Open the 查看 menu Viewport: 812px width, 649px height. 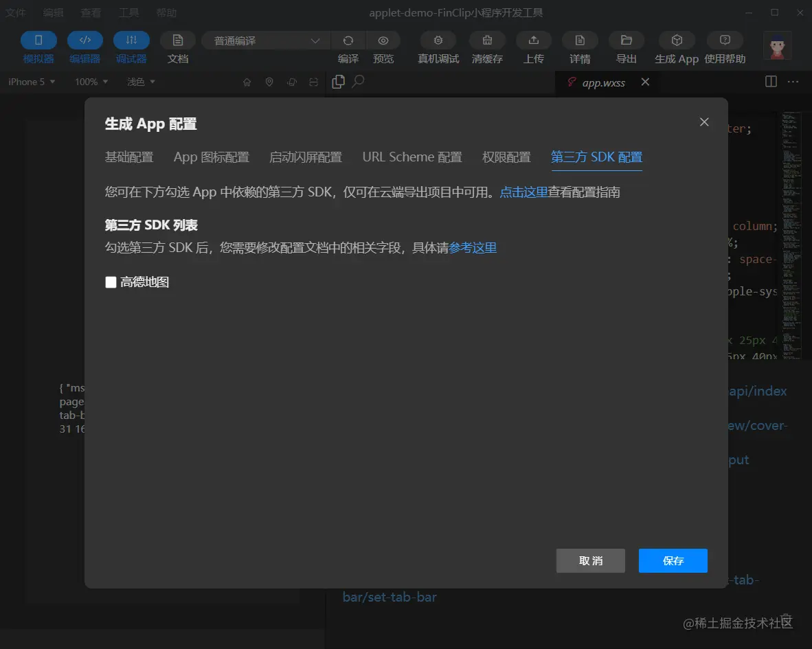coord(91,12)
